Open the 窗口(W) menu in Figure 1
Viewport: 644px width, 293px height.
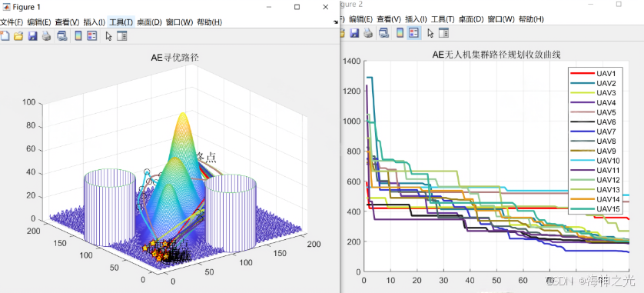180,22
